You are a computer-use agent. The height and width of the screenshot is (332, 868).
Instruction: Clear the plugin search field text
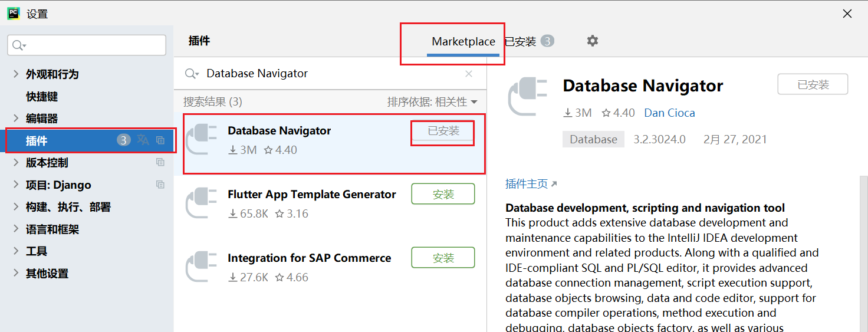(469, 74)
